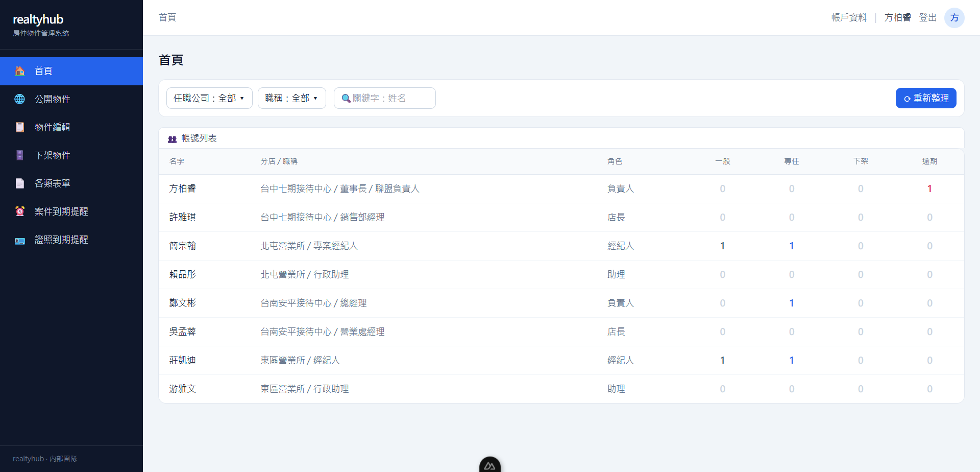This screenshot has height=472, width=980.
Task: Click the ID card icon for 證照到期提醒
Action: pyautogui.click(x=20, y=241)
